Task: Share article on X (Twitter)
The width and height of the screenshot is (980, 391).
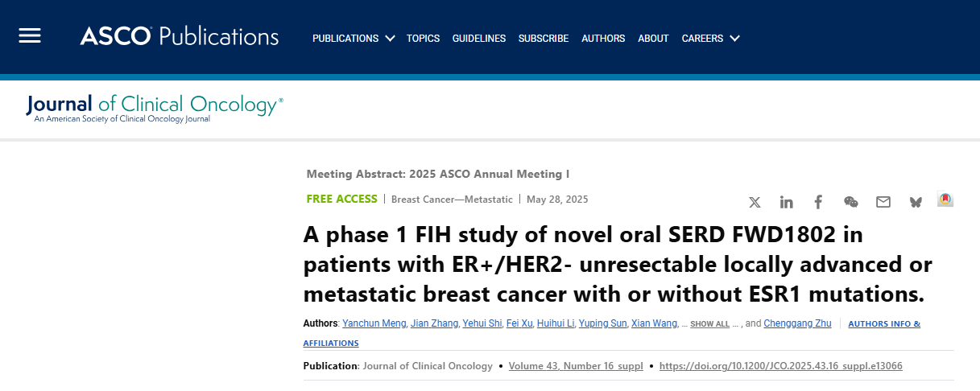Action: tap(754, 202)
